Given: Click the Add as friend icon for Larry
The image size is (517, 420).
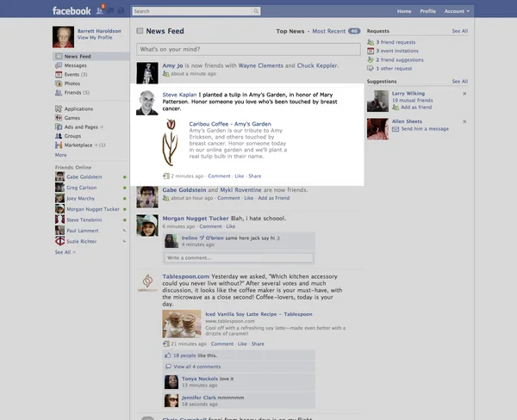Looking at the screenshot, I should 396,108.
